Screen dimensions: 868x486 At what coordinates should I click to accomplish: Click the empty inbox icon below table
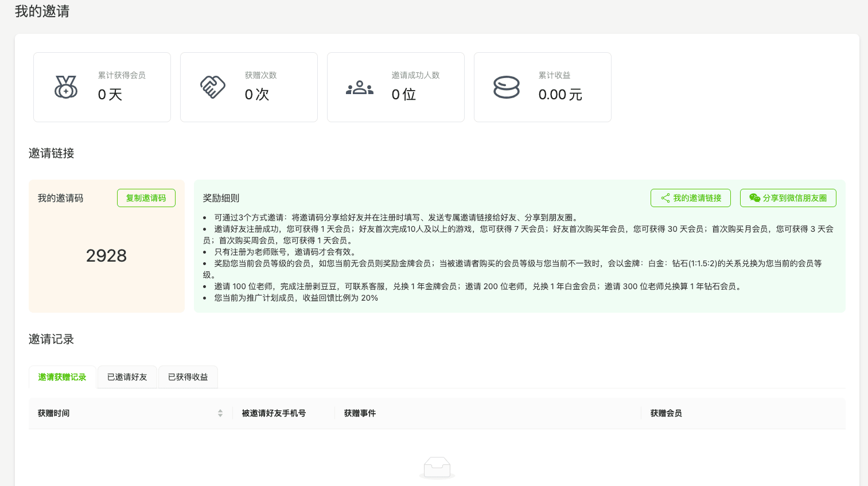[437, 468]
